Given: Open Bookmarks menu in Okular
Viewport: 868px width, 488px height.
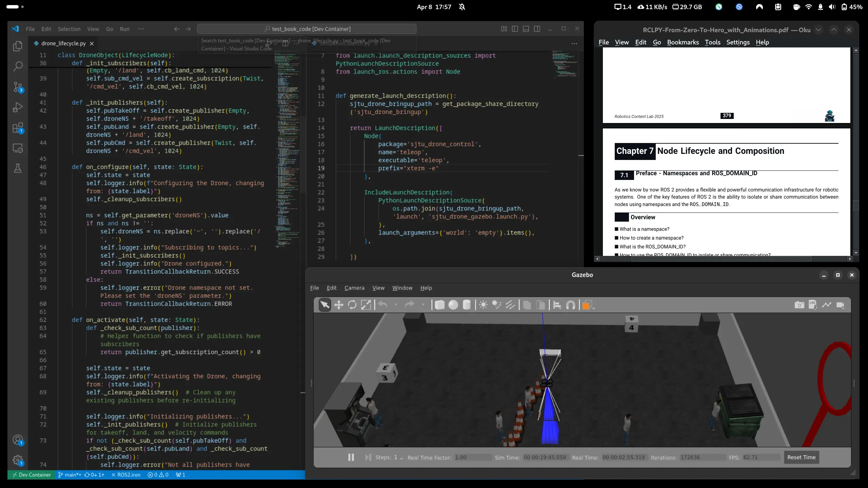Looking at the screenshot, I should tap(683, 42).
